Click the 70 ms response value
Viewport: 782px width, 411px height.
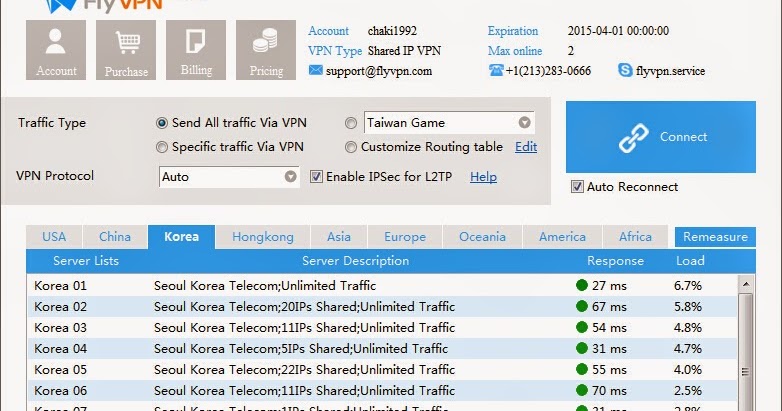tap(609, 391)
